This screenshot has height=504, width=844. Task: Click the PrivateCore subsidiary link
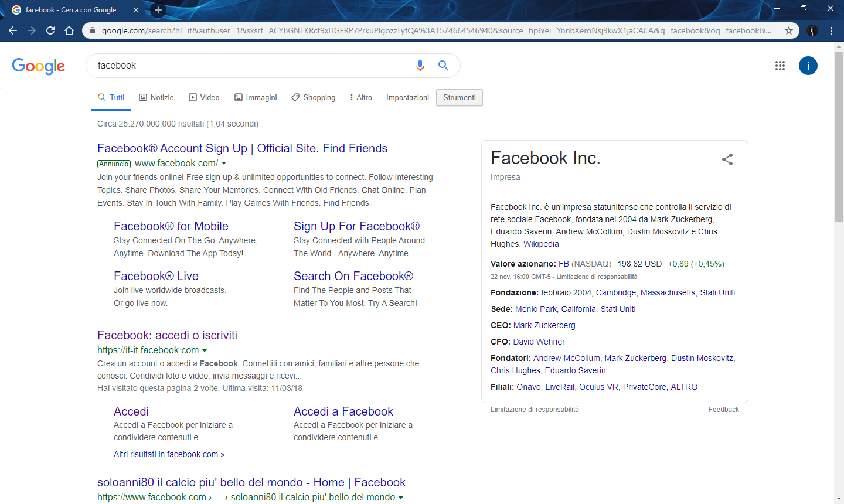(645, 387)
